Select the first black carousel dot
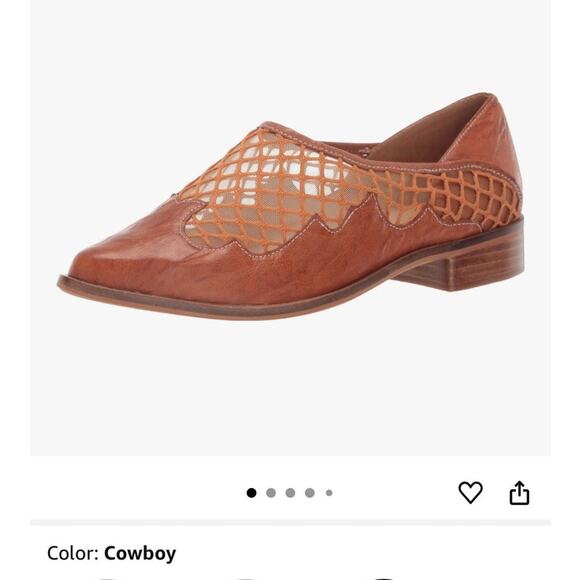The width and height of the screenshot is (580, 580). click(252, 493)
